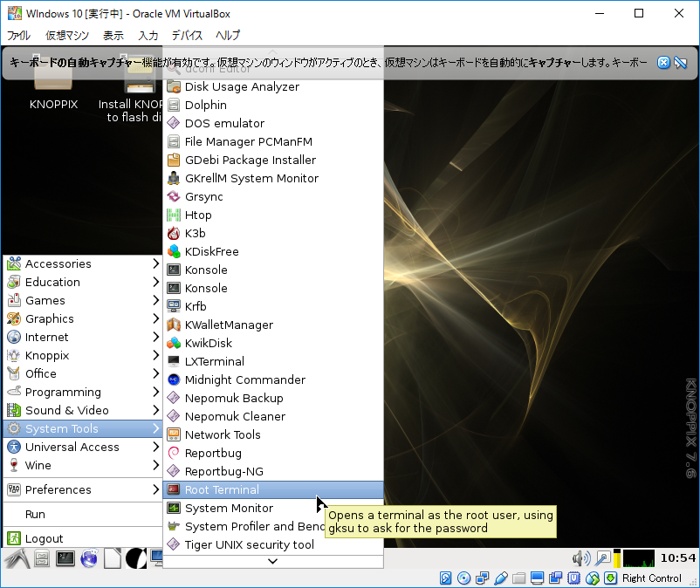Launch Root Terminal
Image resolution: width=700 pixels, height=588 pixels.
273,489
